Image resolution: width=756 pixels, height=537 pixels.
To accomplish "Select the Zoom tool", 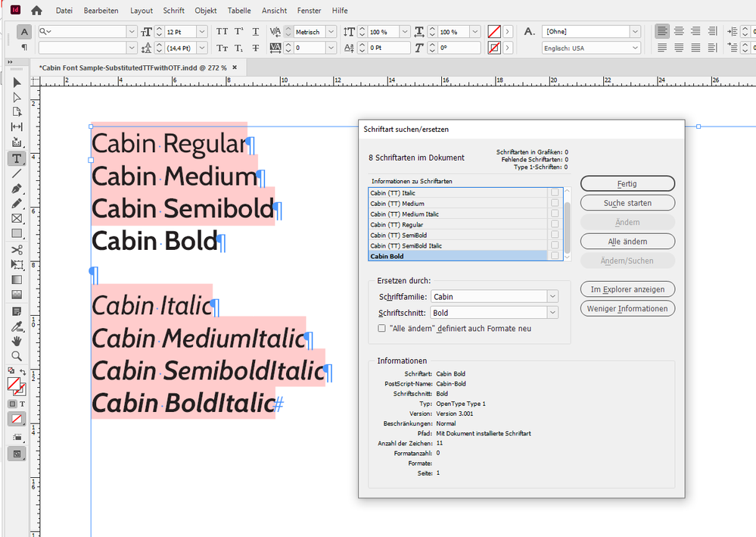I will tap(16, 356).
